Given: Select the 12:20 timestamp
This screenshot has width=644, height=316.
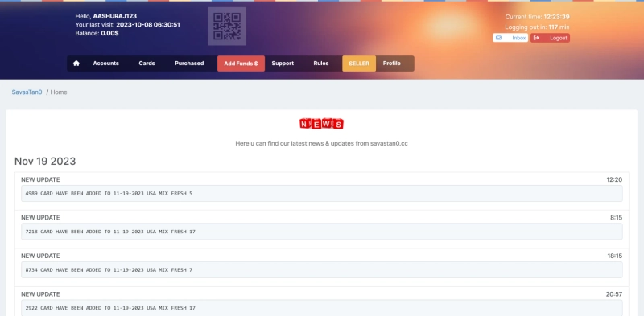Looking at the screenshot, I should (614, 179).
